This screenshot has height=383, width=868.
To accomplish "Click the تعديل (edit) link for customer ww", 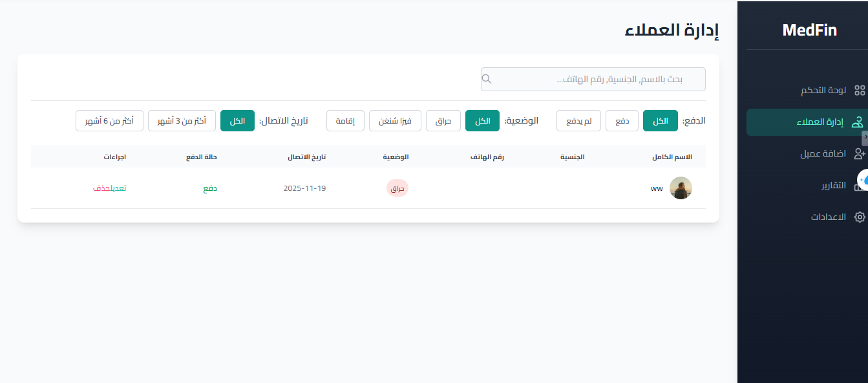I will (x=118, y=188).
